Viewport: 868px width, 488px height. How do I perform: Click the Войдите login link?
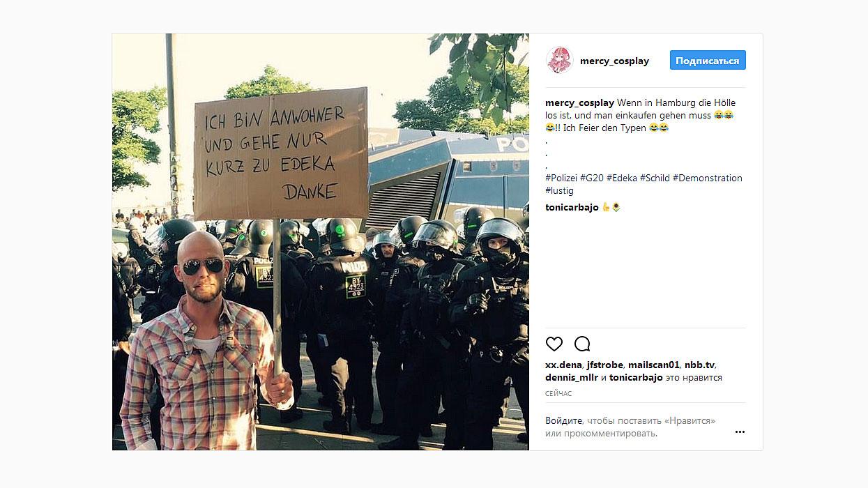[564, 421]
